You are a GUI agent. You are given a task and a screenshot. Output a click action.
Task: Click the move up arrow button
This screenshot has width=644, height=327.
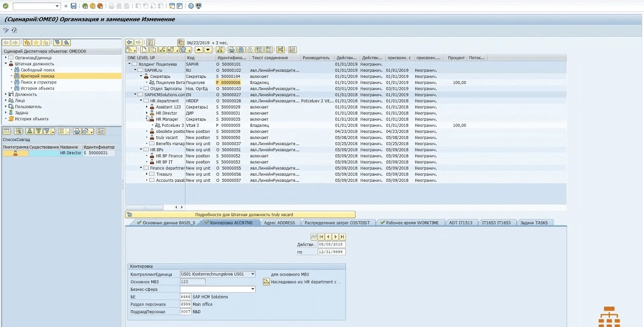click(x=199, y=50)
